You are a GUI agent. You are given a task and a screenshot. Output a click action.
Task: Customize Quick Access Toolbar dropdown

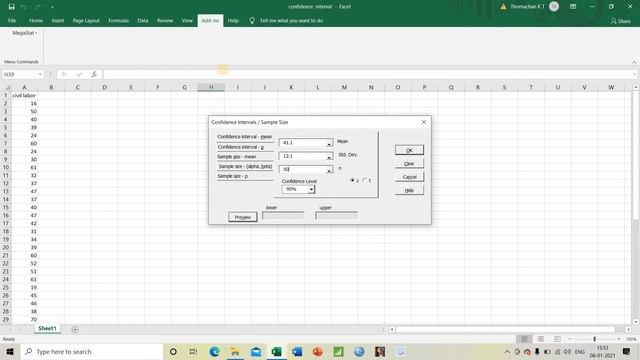52,7
